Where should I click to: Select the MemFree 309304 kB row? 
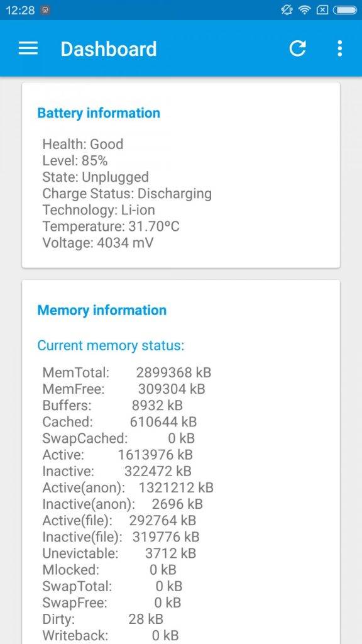click(x=124, y=389)
